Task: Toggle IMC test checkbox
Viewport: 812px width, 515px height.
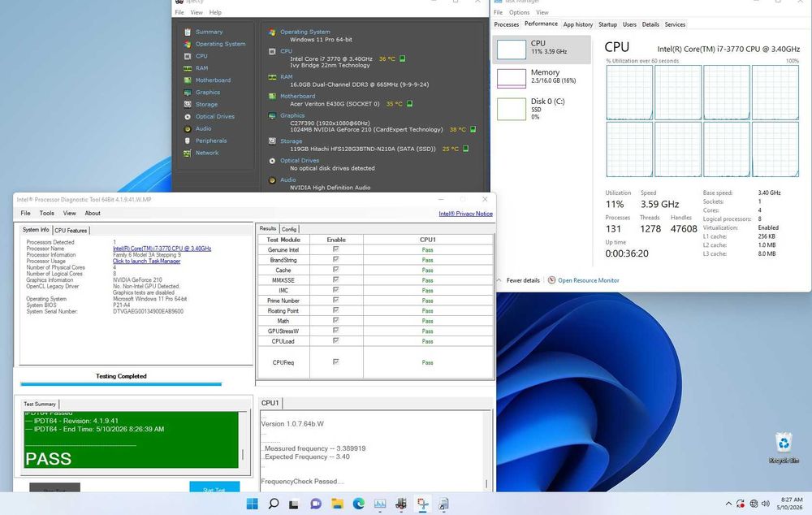Action: coord(335,290)
